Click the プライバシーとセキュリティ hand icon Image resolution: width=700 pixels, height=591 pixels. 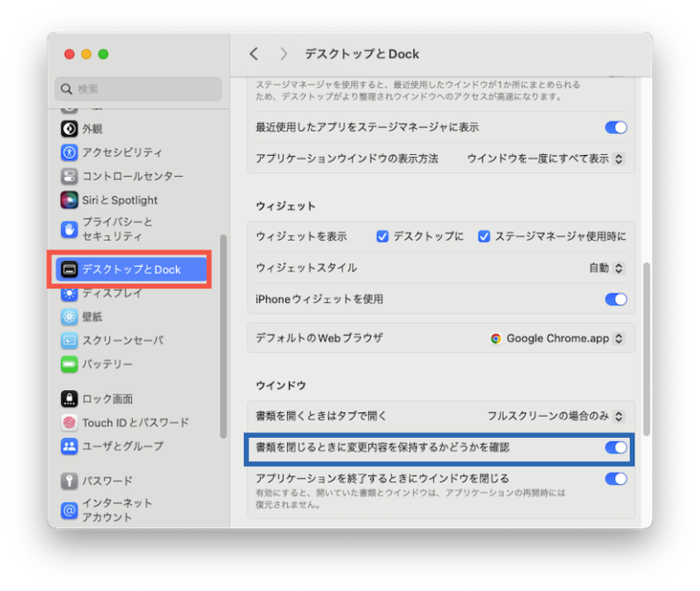click(x=69, y=229)
